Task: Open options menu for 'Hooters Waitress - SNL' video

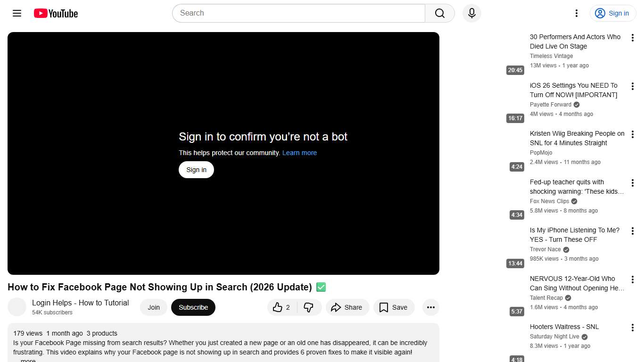Action: (x=633, y=327)
